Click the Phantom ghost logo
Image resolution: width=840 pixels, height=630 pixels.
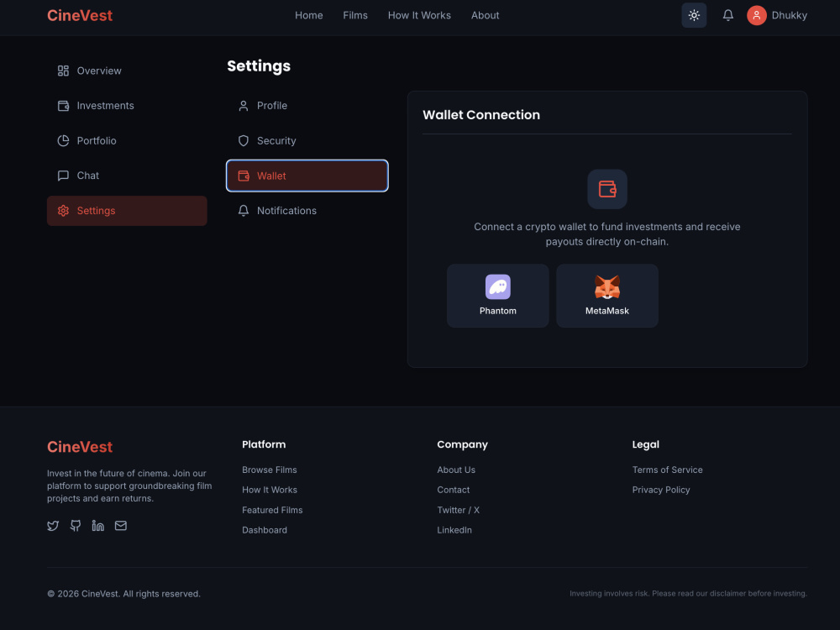coord(497,286)
